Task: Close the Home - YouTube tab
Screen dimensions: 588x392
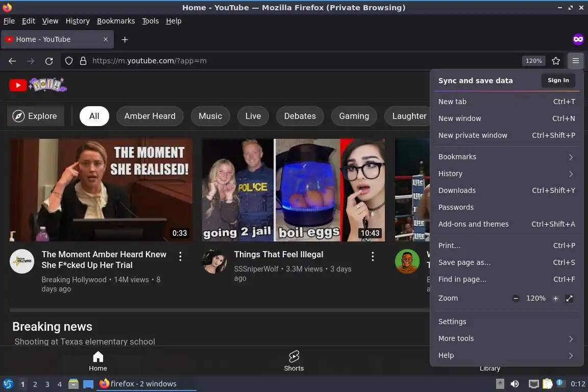Action: (106, 39)
